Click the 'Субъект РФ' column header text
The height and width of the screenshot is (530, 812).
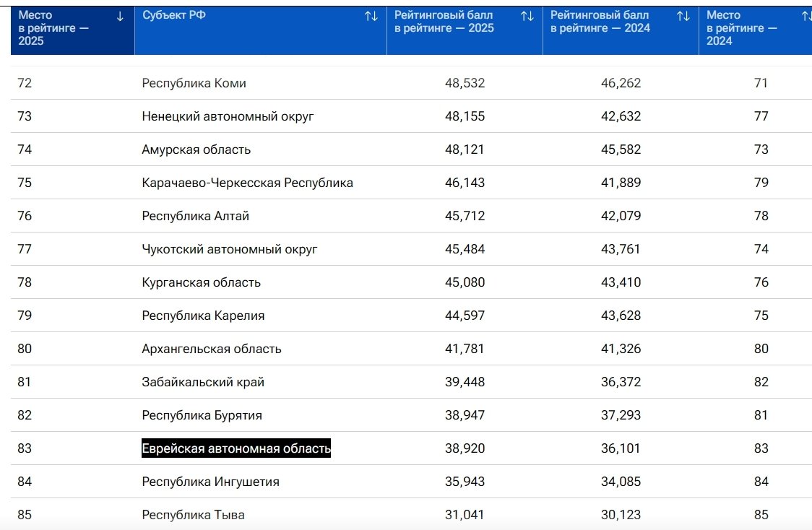click(174, 15)
